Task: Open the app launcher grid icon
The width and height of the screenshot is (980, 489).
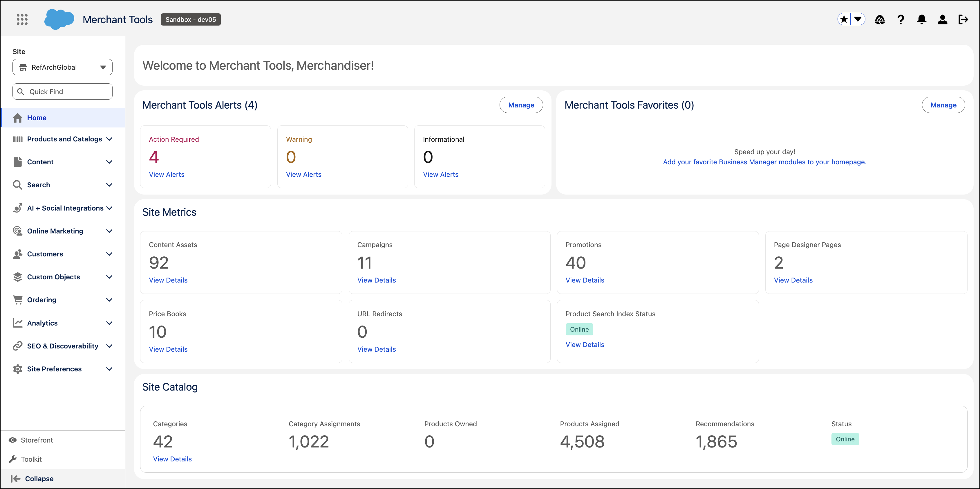Action: [22, 19]
